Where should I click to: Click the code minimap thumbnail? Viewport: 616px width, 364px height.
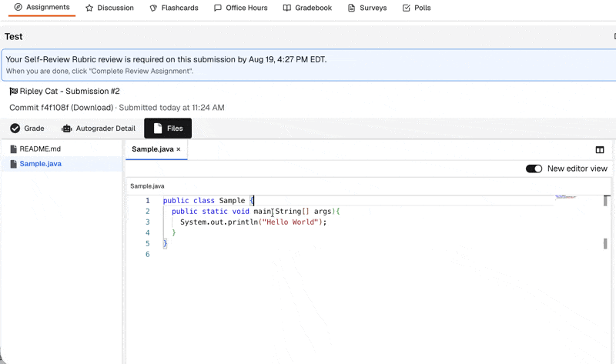click(566, 197)
